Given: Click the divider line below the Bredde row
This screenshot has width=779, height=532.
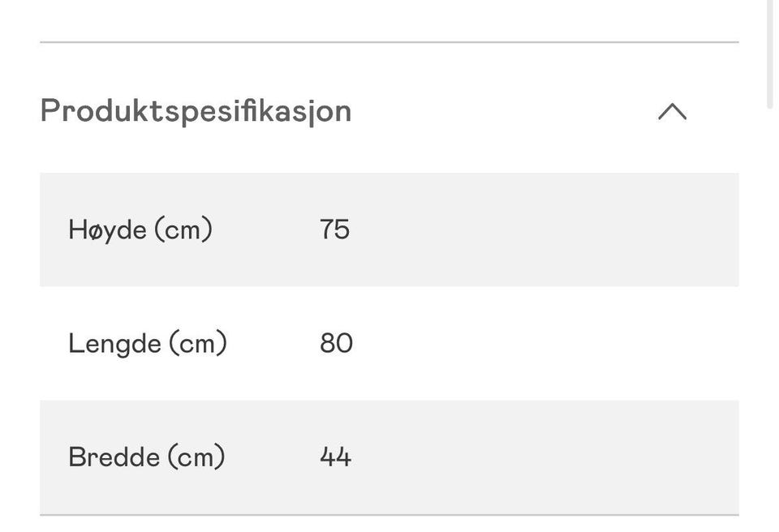Looking at the screenshot, I should (x=389, y=514).
